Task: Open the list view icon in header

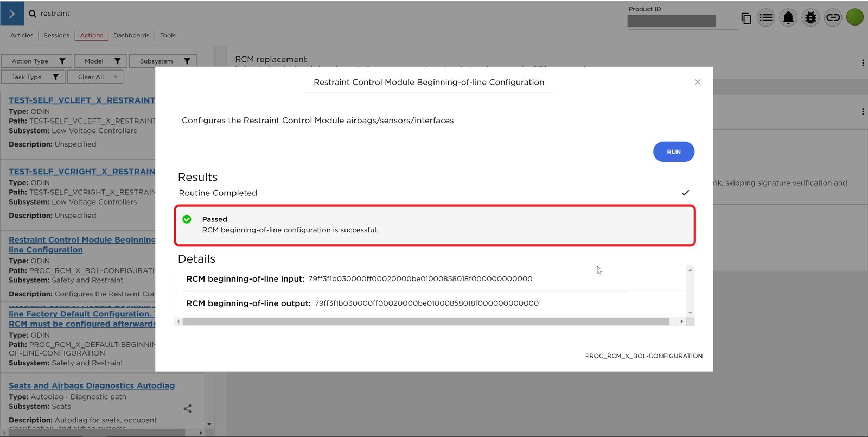Action: click(766, 18)
